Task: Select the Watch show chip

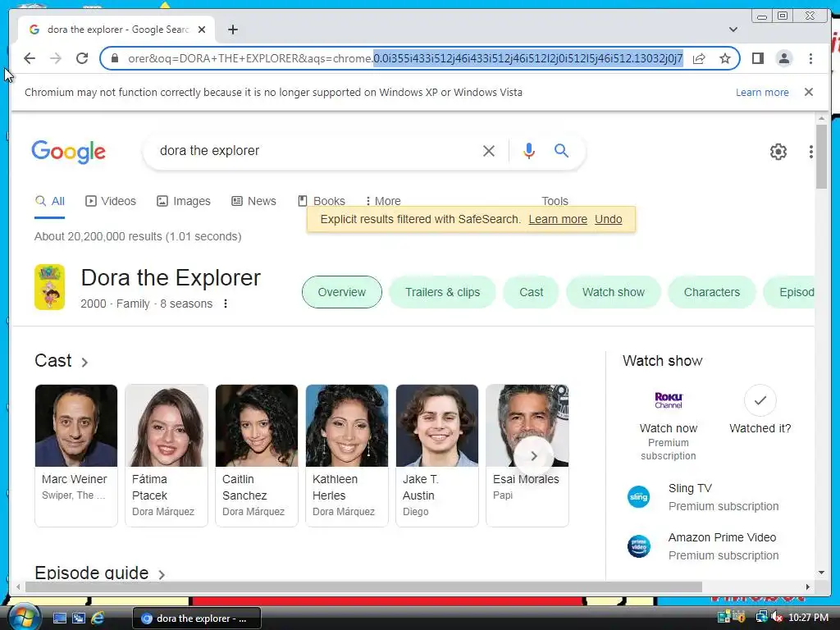Action: 614,292
